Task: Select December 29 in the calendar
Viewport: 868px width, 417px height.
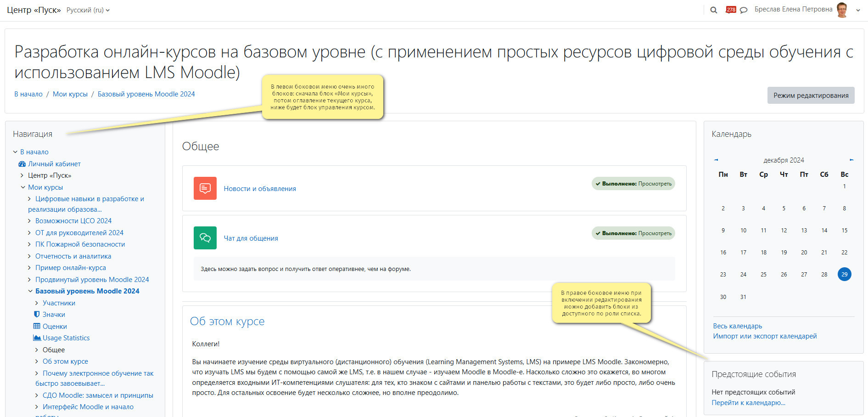Action: (845, 274)
